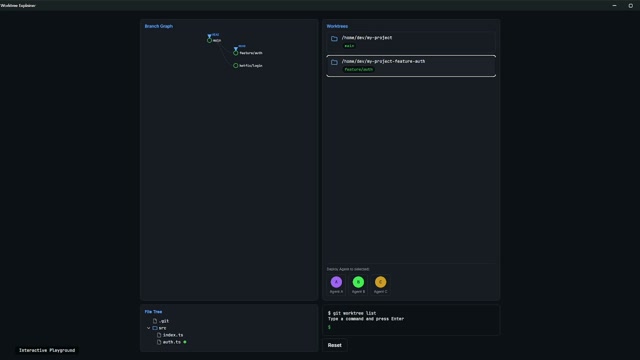Click 'Type a command and press Enter' hint

(366, 319)
